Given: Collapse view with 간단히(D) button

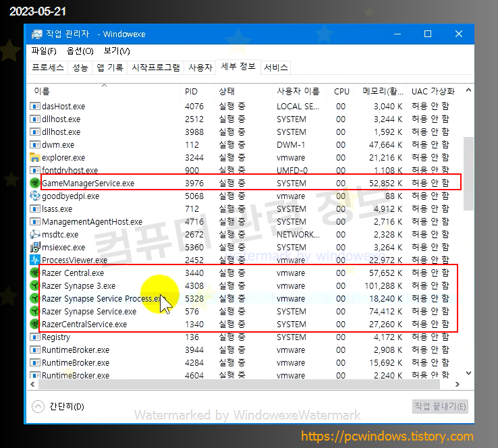Looking at the screenshot, I should 58,406.
